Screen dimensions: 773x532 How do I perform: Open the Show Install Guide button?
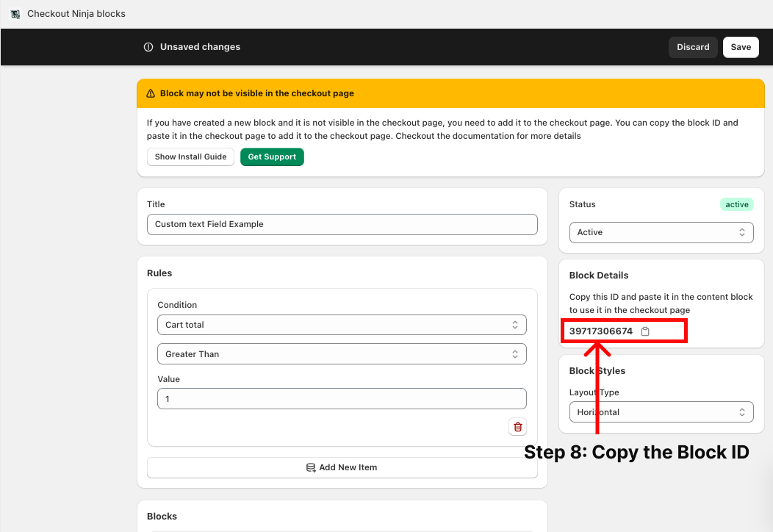[x=190, y=157]
